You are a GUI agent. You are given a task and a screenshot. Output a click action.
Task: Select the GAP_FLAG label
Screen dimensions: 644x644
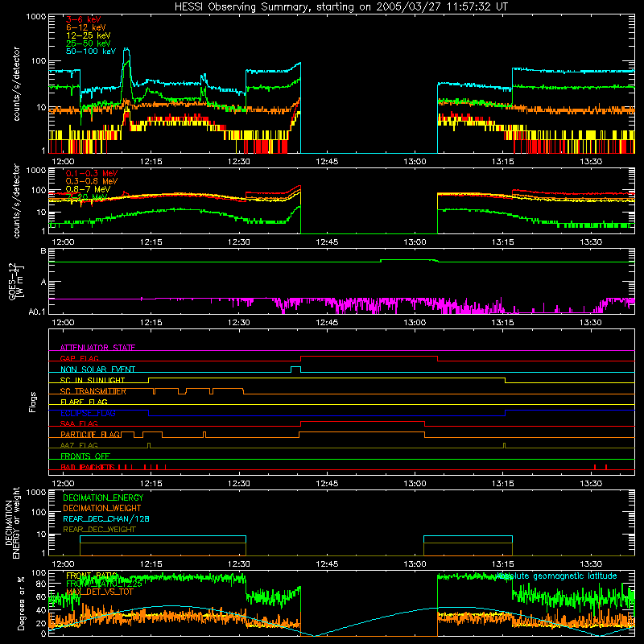coord(79,358)
